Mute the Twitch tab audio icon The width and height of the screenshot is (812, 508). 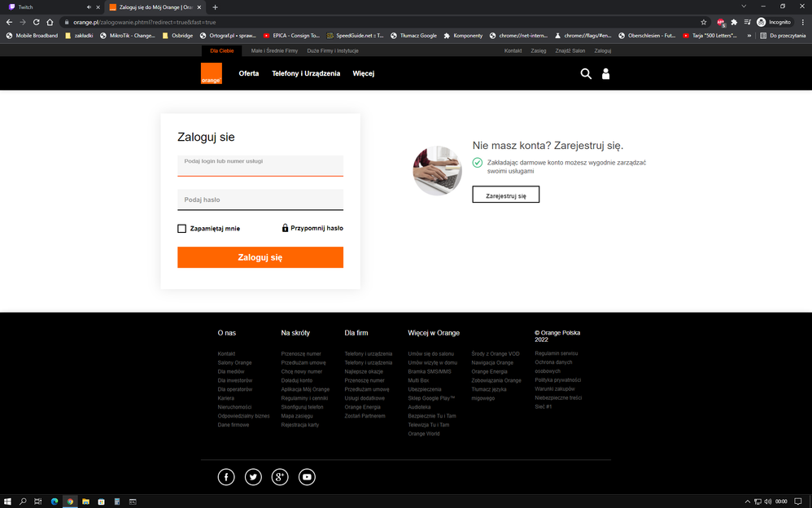89,7
